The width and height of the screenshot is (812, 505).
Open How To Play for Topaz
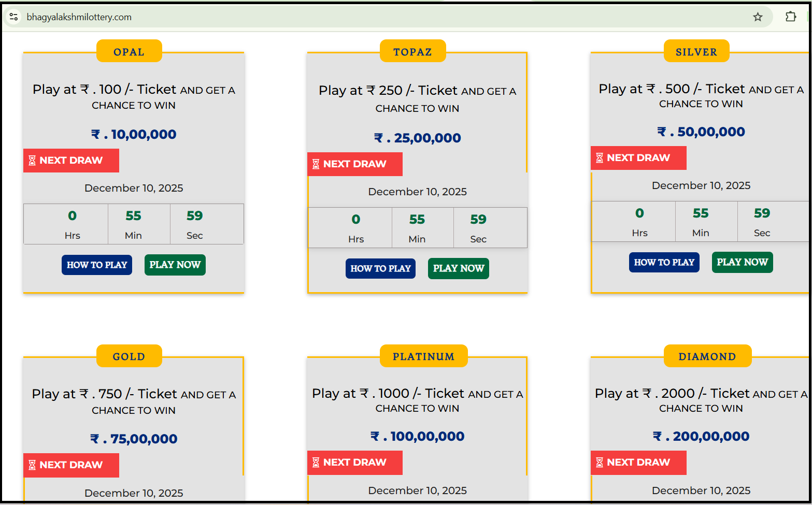click(x=380, y=269)
